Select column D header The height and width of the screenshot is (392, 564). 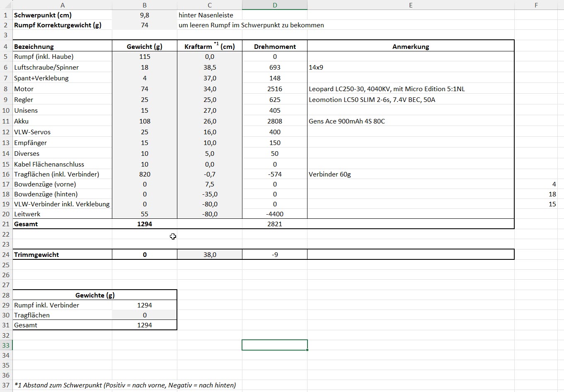pos(275,5)
